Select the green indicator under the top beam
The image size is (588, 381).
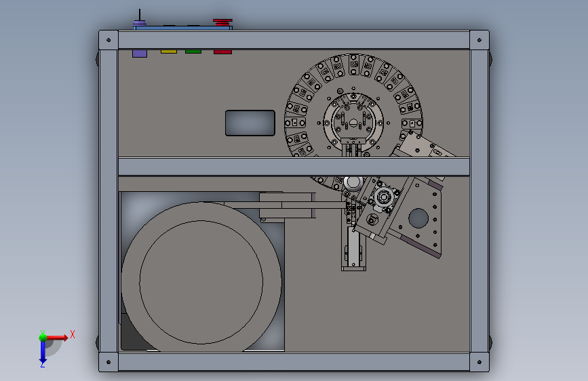point(193,52)
